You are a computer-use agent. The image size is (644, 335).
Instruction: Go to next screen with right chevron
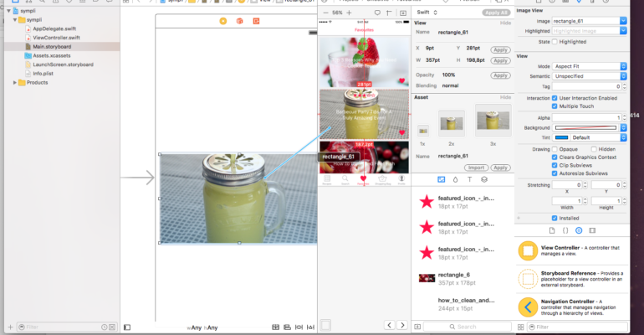pyautogui.click(x=402, y=325)
